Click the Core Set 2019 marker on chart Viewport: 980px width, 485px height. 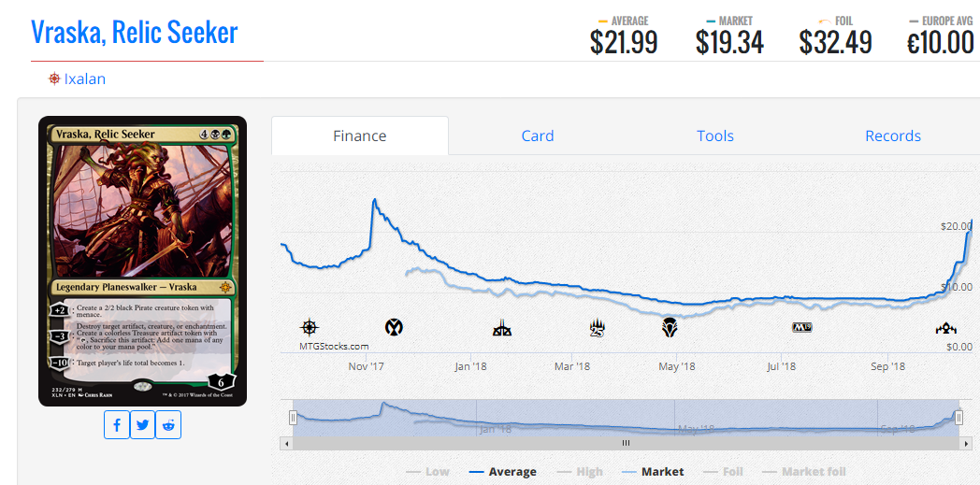802,327
